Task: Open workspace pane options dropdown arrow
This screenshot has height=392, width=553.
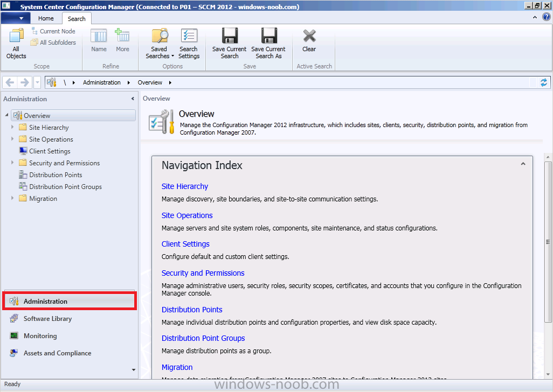Action: click(134, 370)
